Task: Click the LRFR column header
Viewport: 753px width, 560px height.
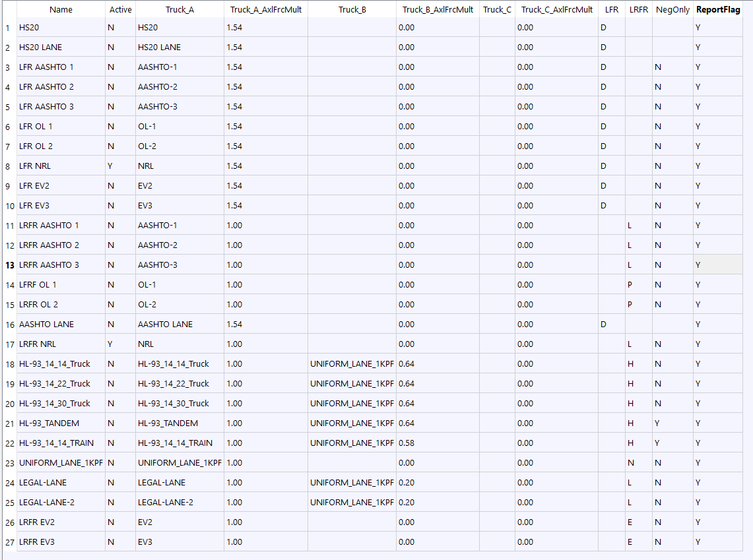Action: pos(638,10)
